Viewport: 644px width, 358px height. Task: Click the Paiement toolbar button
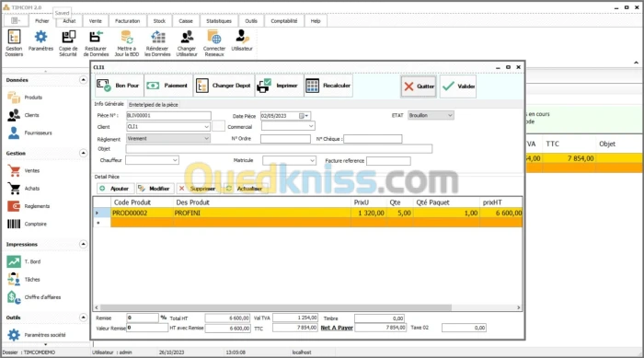(x=168, y=86)
